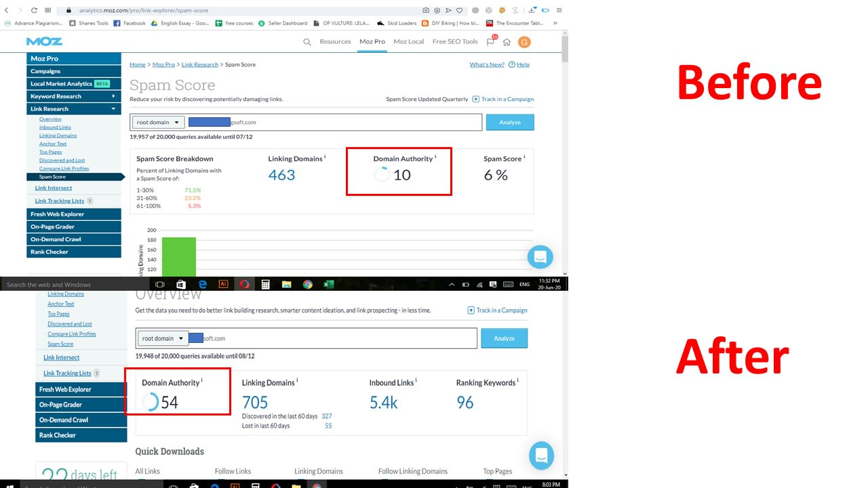Click the MOZ logo

click(x=44, y=41)
